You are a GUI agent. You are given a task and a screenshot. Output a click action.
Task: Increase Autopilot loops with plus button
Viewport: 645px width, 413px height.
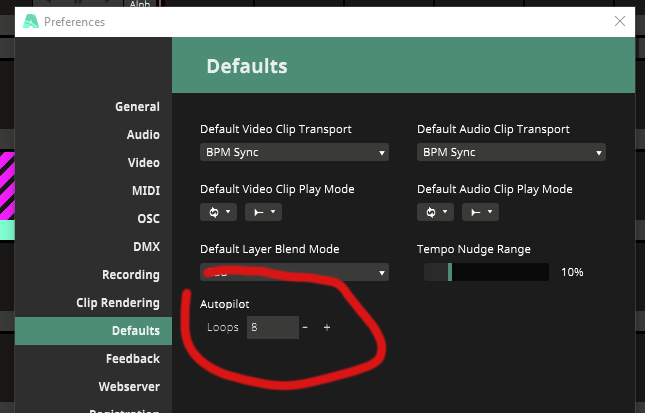point(327,328)
